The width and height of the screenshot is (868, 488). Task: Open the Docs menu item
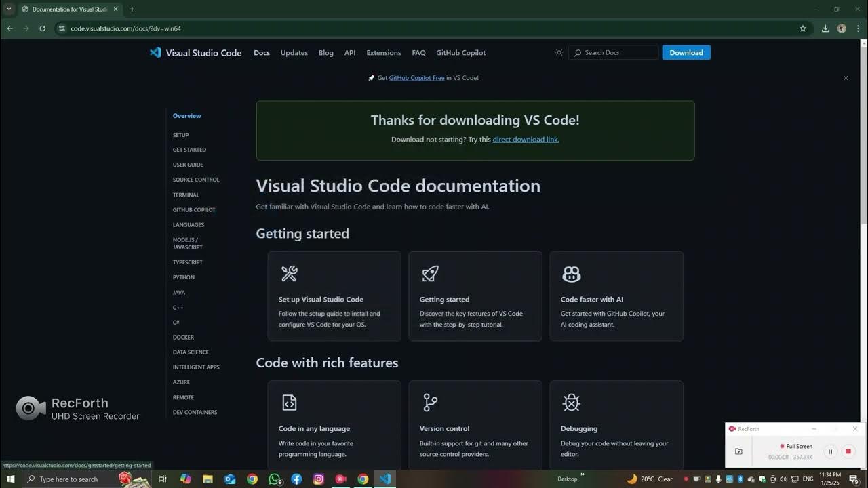pyautogui.click(x=262, y=53)
